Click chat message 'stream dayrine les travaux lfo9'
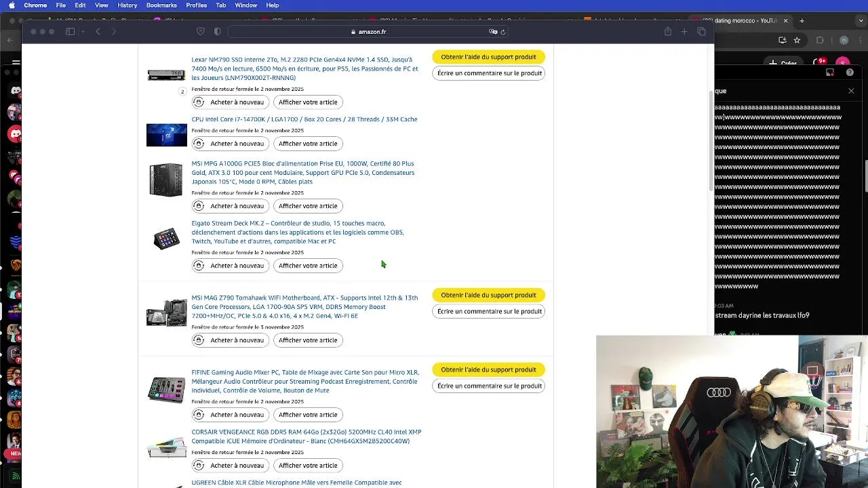Image resolution: width=868 pixels, height=488 pixels. (x=762, y=315)
